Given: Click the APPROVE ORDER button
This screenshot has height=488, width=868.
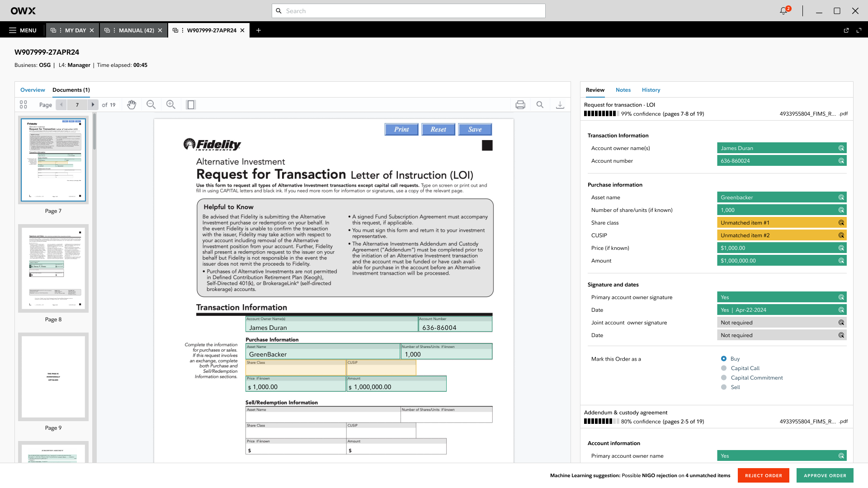Looking at the screenshot, I should coord(825,475).
